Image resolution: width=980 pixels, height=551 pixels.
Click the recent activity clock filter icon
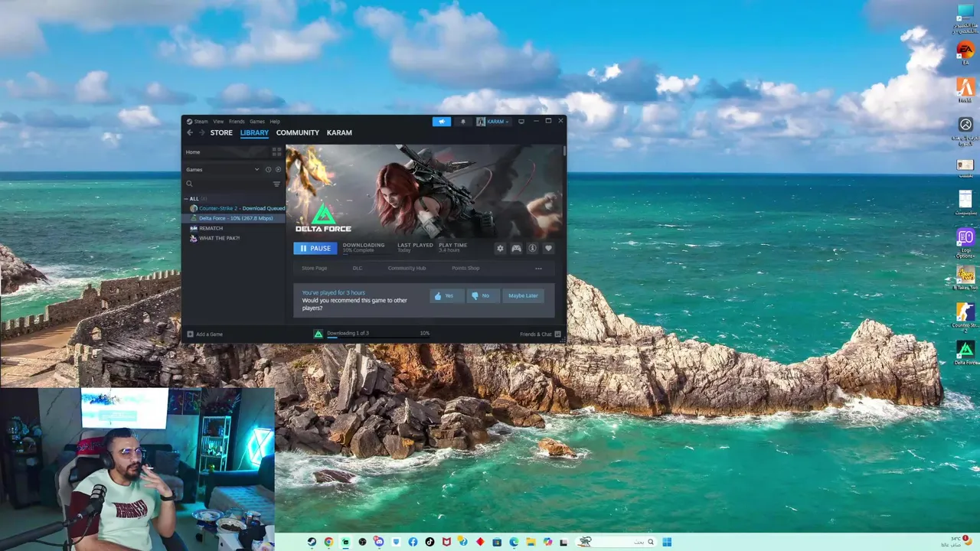[268, 169]
